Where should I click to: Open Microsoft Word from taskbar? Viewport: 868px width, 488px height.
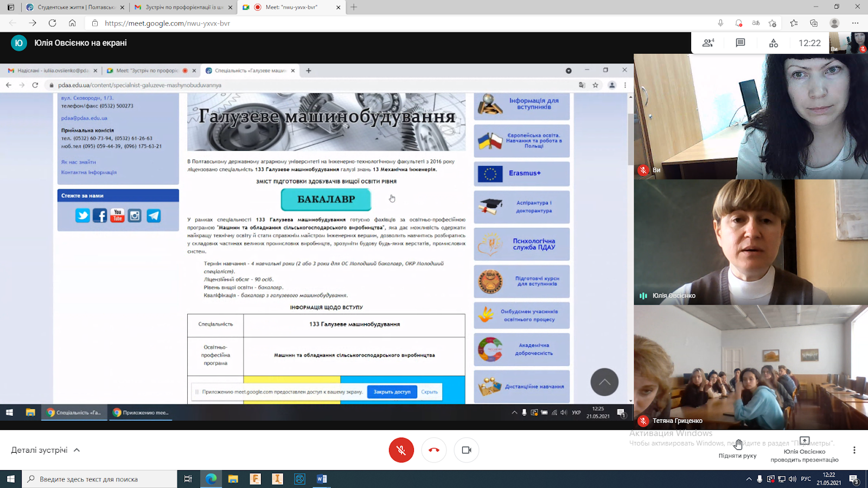pos(322,479)
